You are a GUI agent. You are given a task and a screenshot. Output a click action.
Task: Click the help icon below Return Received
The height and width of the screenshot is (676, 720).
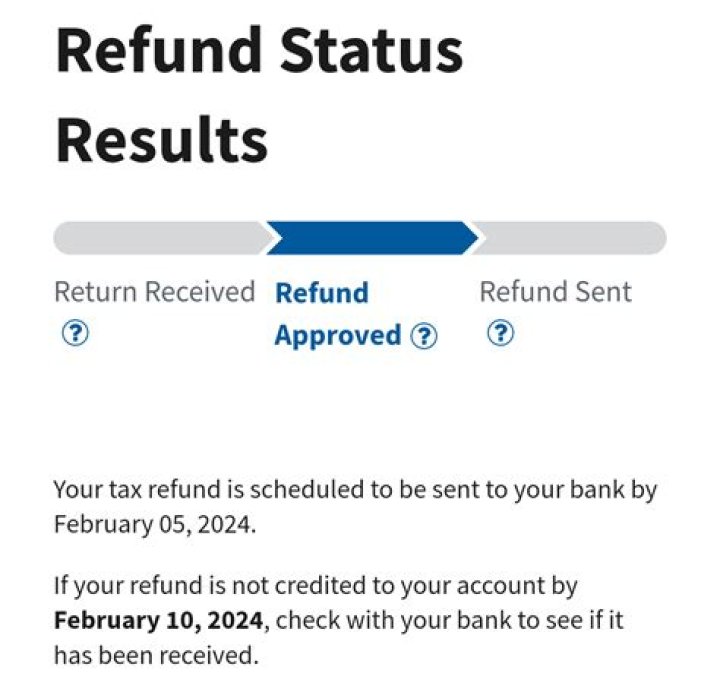coord(74,335)
